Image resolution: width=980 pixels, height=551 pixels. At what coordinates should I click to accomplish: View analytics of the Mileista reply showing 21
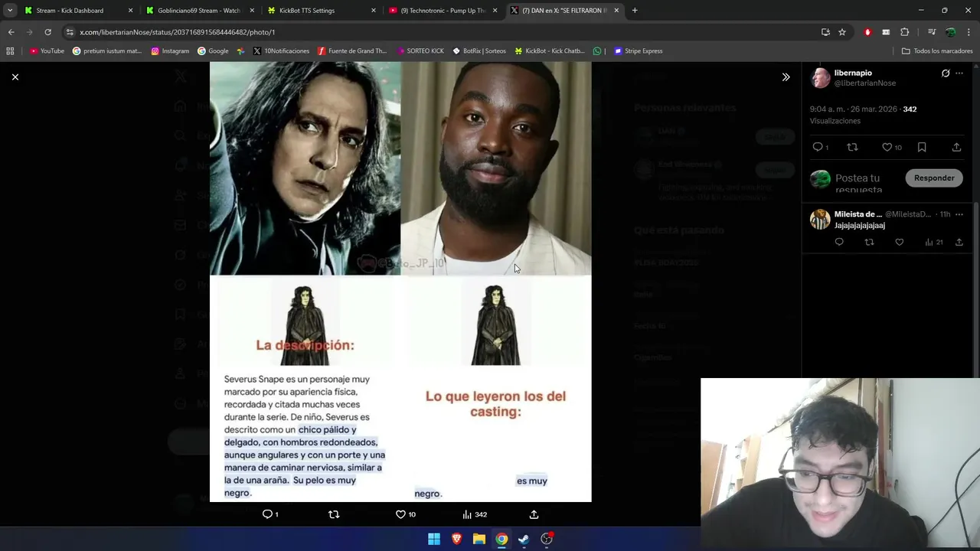point(933,242)
